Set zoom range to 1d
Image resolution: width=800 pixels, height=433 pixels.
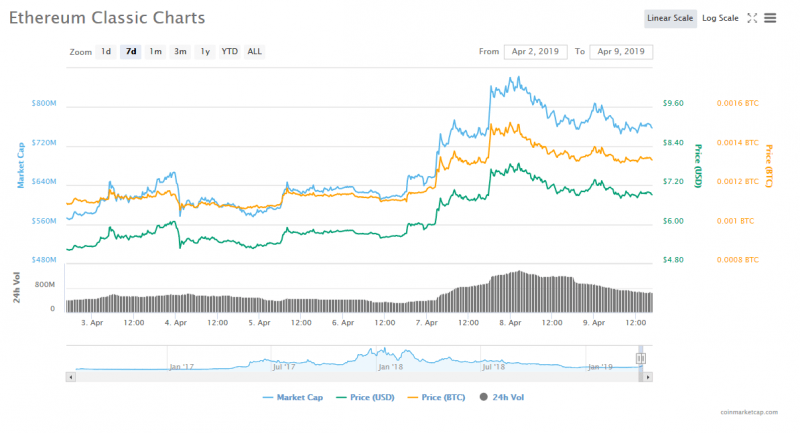pos(105,51)
